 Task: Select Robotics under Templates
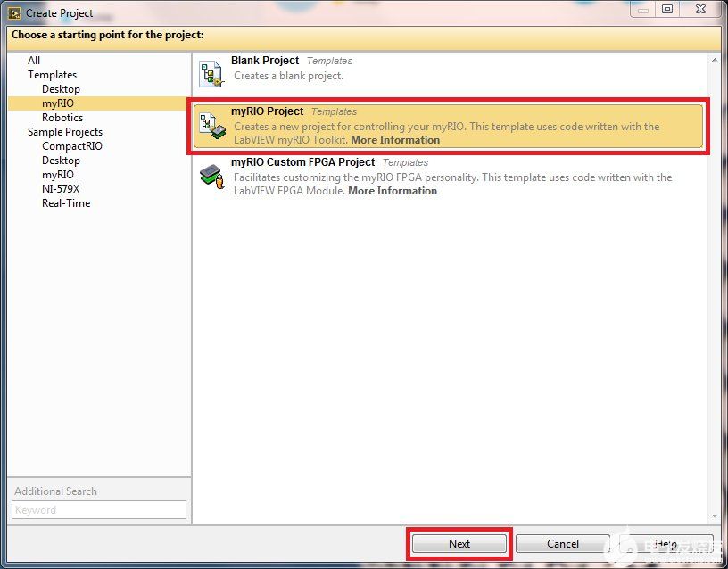(62, 118)
